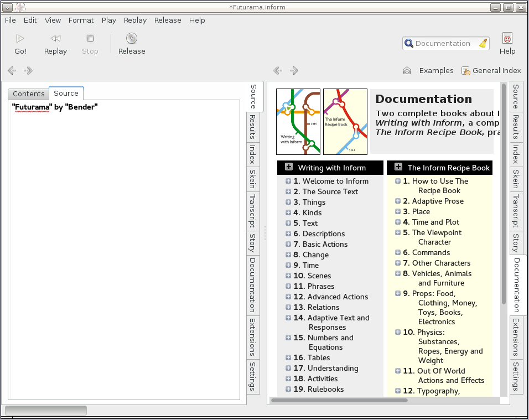Expand recipe chapter 6 Commands

(x=398, y=253)
